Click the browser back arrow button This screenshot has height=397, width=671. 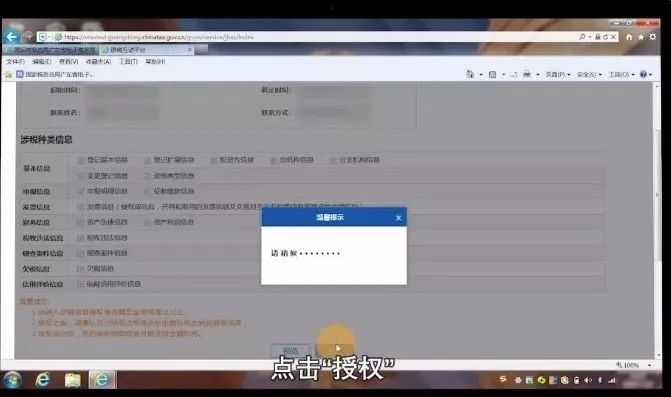coord(12,37)
